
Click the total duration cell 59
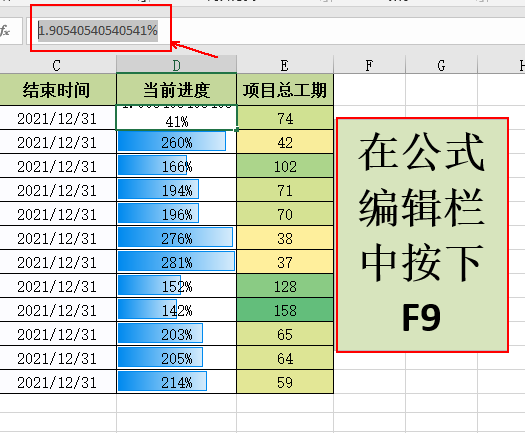point(285,382)
